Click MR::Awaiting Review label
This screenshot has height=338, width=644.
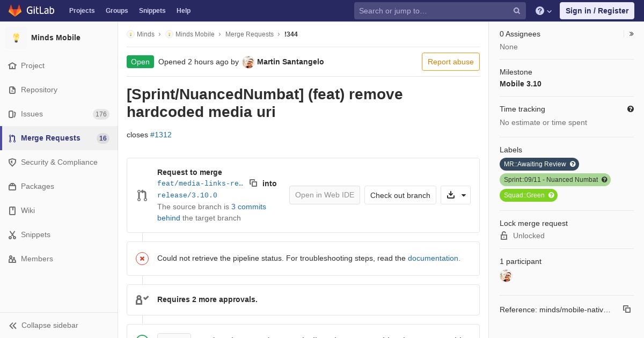(535, 164)
